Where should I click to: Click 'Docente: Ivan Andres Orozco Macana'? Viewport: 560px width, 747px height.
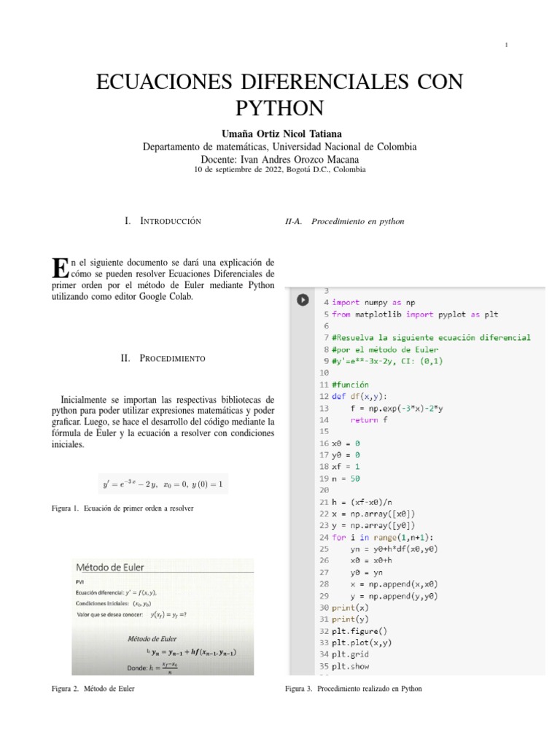tap(279, 160)
